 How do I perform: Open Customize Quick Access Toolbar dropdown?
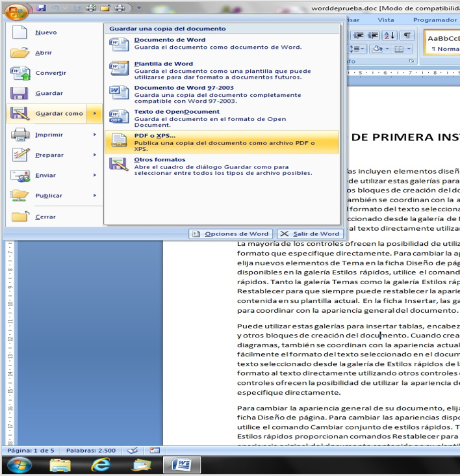[139, 8]
